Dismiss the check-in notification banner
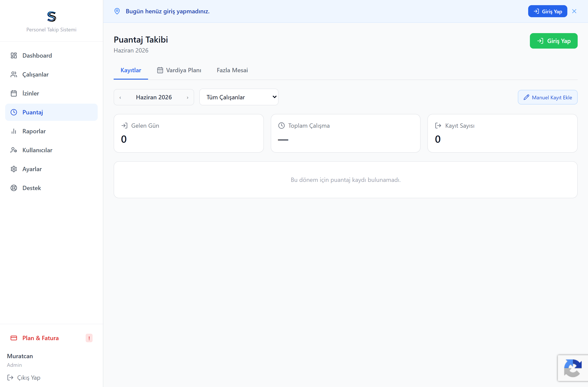 (x=574, y=11)
